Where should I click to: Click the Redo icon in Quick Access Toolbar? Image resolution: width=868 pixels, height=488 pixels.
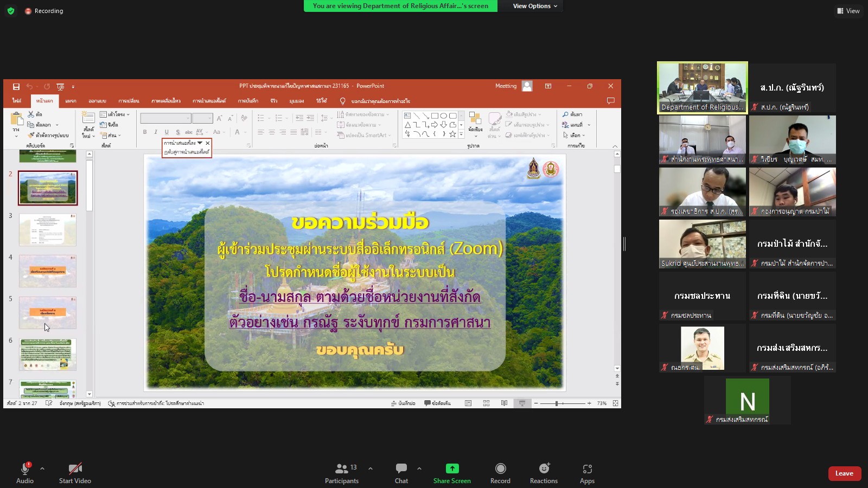47,86
